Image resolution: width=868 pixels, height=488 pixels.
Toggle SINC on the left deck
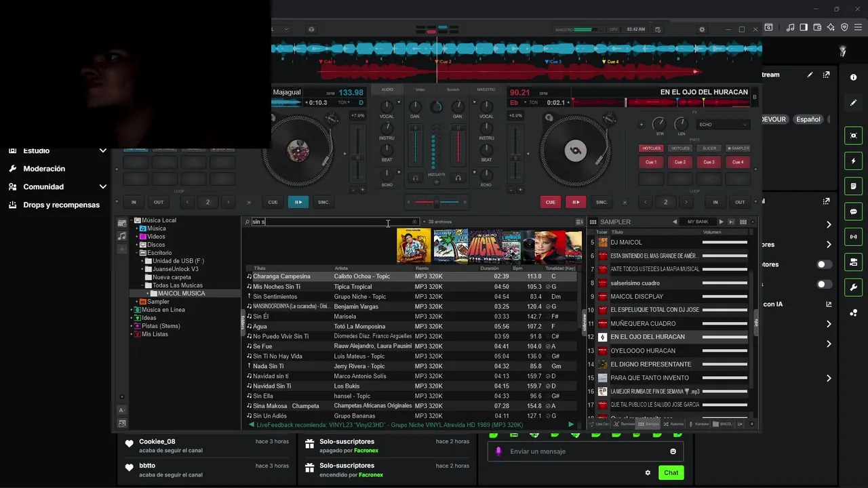coord(323,202)
